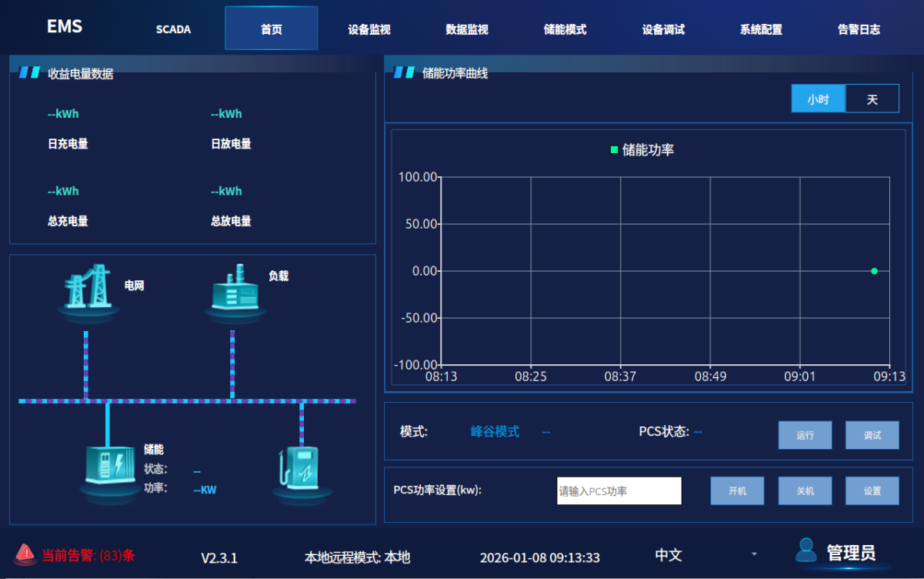Click the 储能功率曲线 panel title
924x579 pixels.
coord(455,73)
